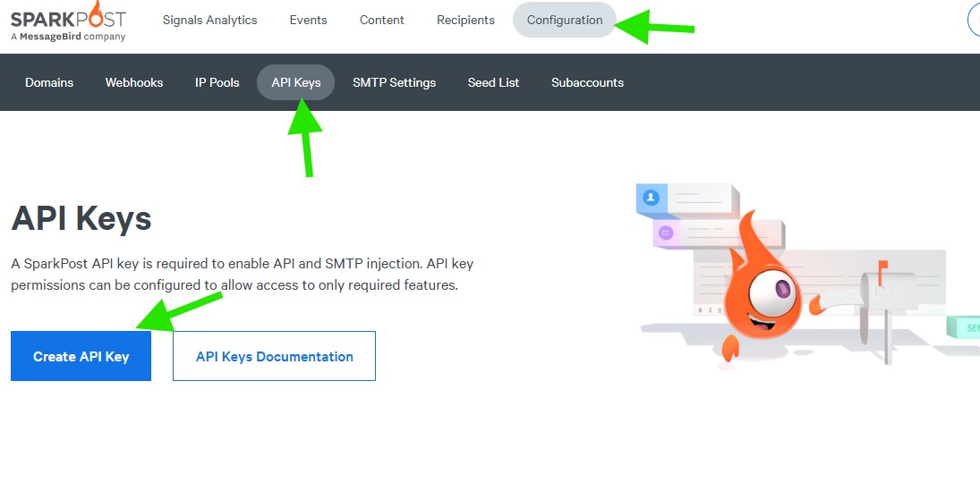Open the Seed List tab
This screenshot has width=980, height=500.
[493, 82]
